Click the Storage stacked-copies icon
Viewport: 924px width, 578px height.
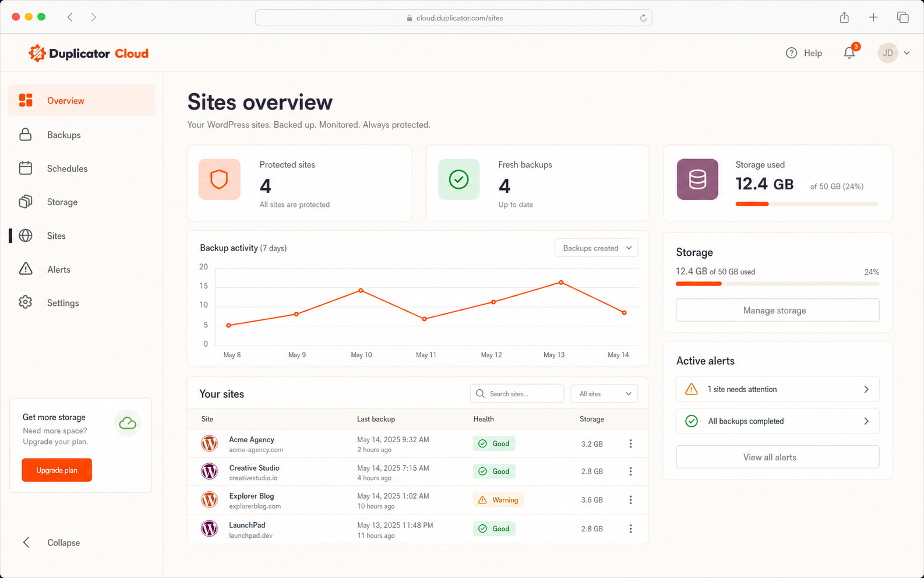(26, 202)
